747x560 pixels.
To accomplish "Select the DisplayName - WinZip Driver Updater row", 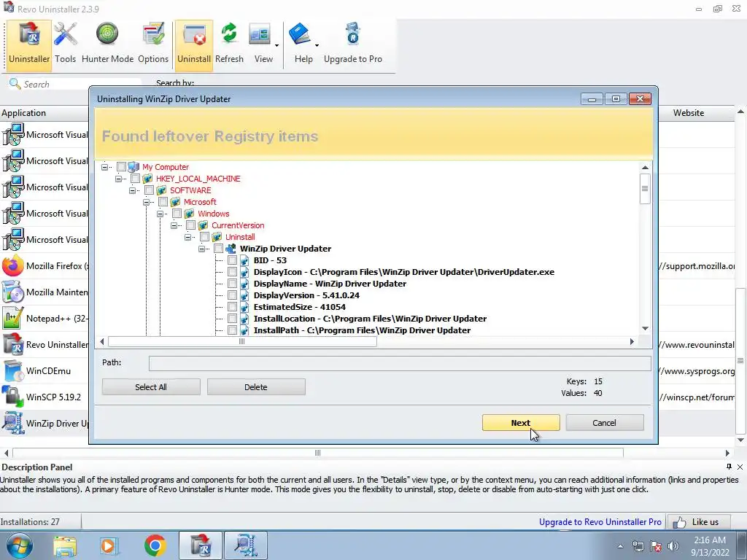I will coord(330,284).
